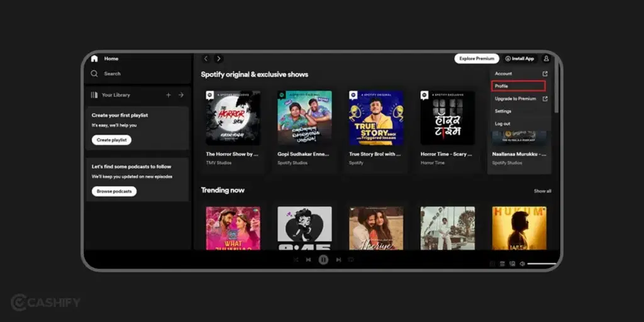Collapse Your Library panel icon

94,95
